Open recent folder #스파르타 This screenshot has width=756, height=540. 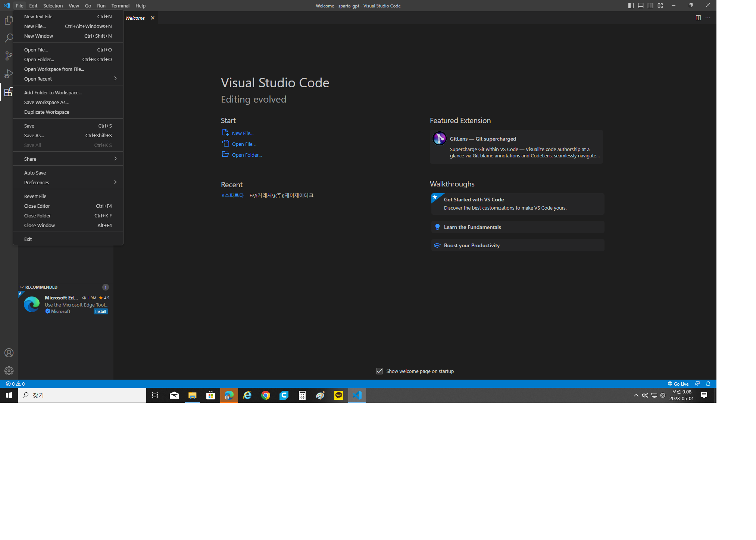[232, 195]
